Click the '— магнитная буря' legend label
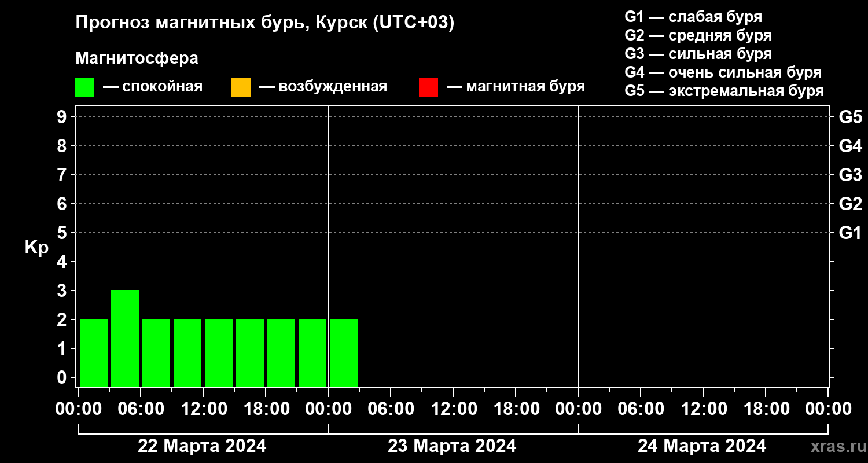This screenshot has height=463, width=868. tap(516, 87)
